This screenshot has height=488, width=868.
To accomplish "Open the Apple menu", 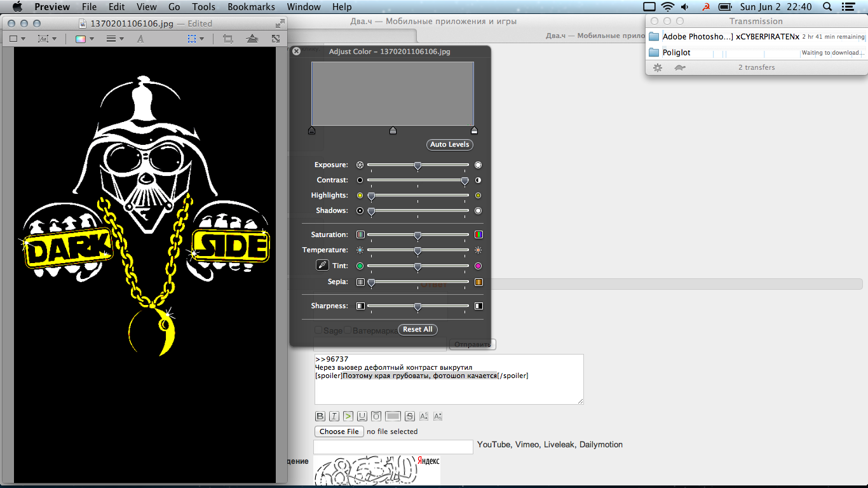I will (17, 7).
